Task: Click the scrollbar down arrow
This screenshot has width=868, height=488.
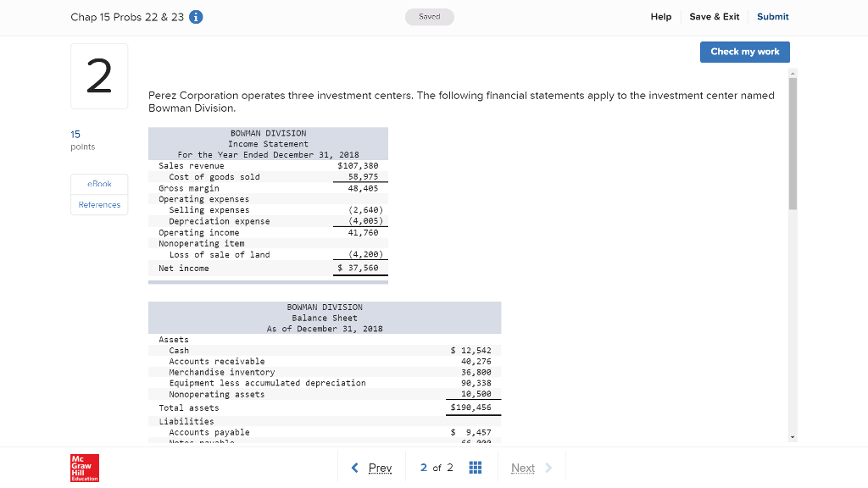Action: (x=793, y=437)
